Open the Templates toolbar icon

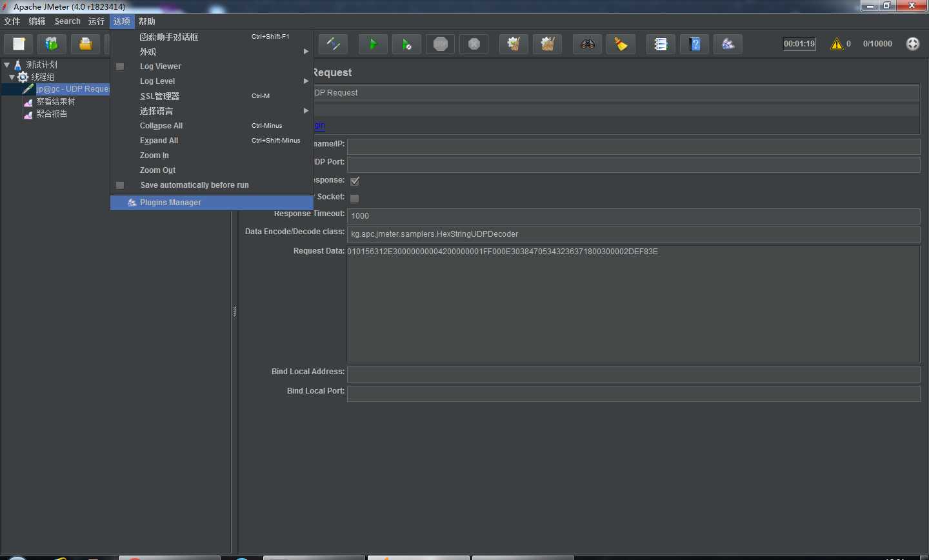point(52,44)
